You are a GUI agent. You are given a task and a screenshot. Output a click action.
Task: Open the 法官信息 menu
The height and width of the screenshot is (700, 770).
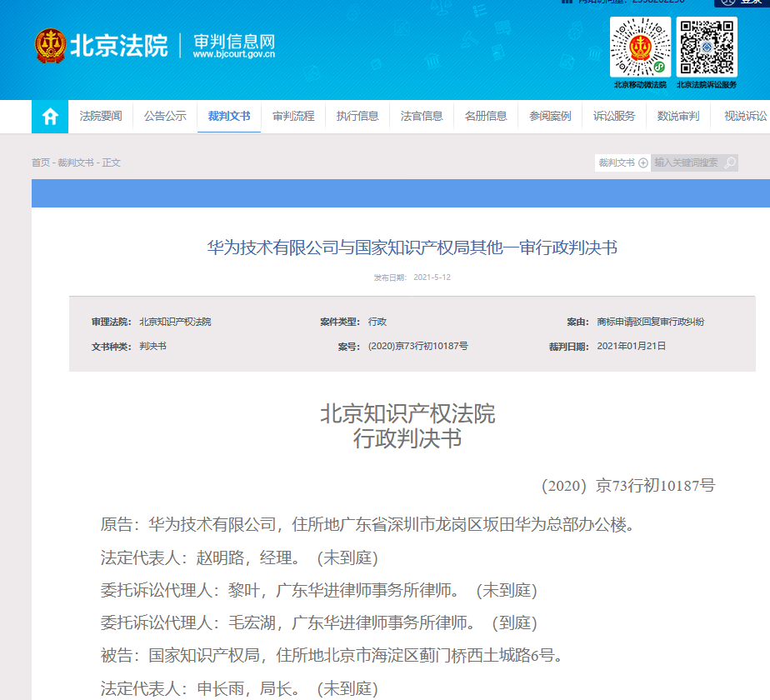pyautogui.click(x=422, y=117)
